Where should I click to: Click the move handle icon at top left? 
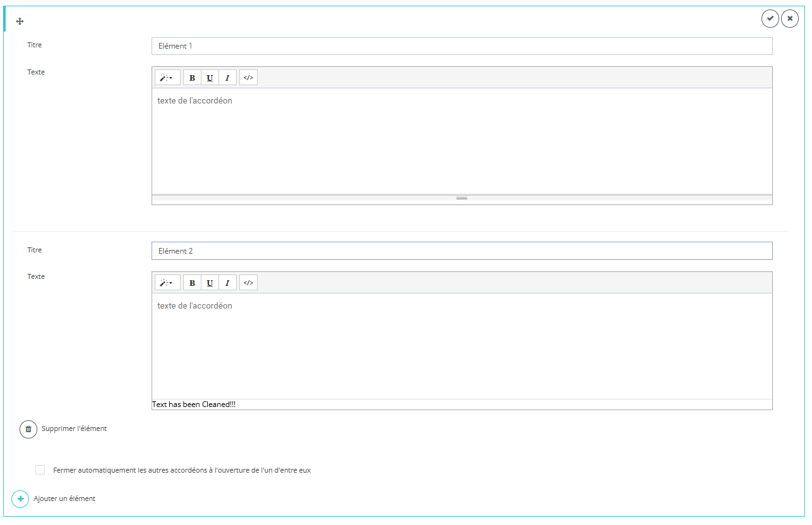click(20, 21)
